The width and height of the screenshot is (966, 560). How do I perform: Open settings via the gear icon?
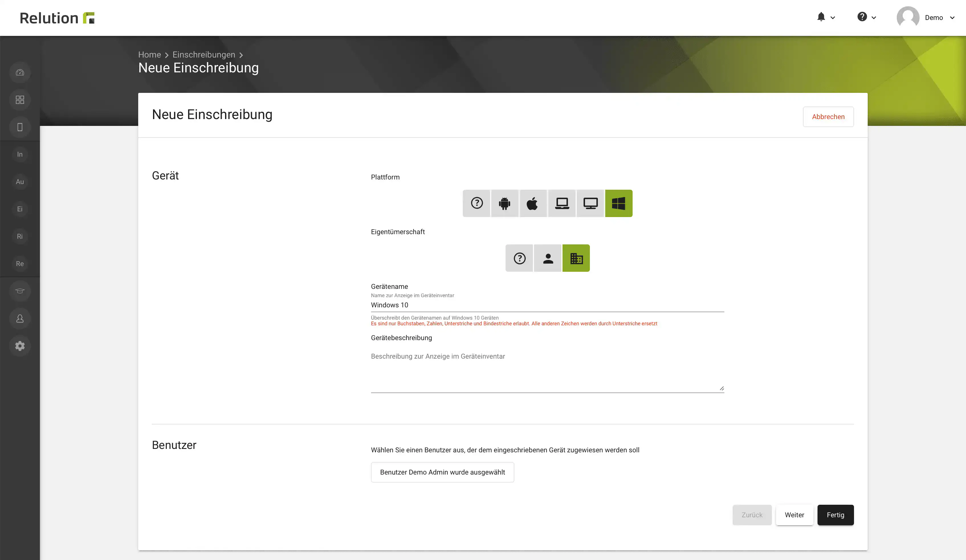point(20,346)
